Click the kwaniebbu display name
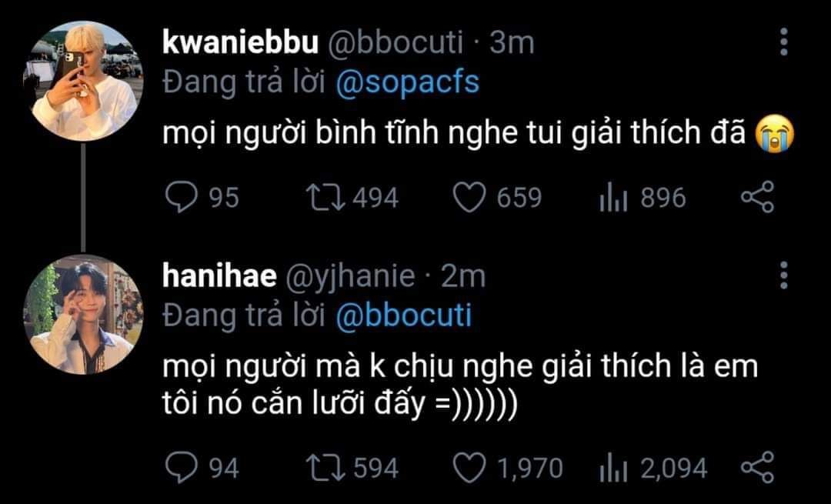The image size is (831, 504). [240, 43]
